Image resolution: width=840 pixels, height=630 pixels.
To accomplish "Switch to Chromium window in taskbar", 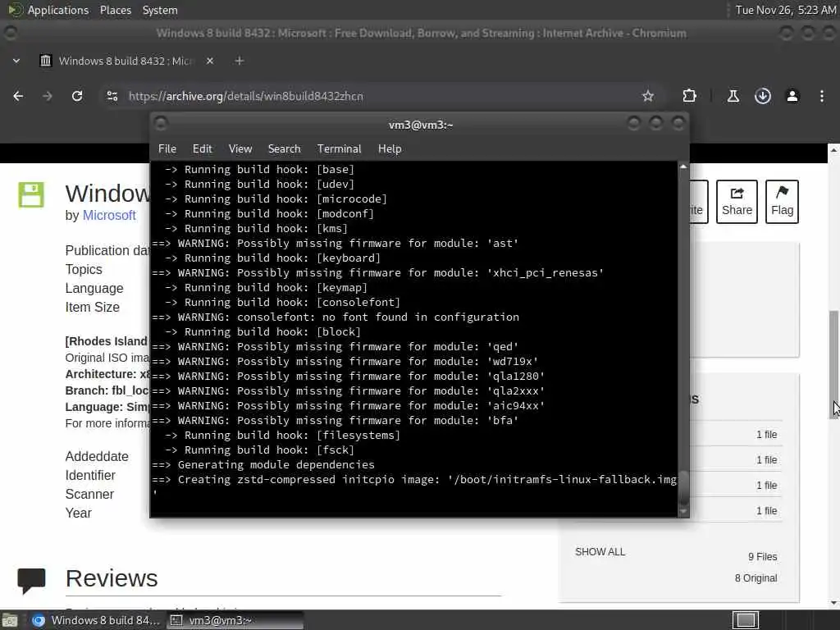I will click(x=97, y=620).
